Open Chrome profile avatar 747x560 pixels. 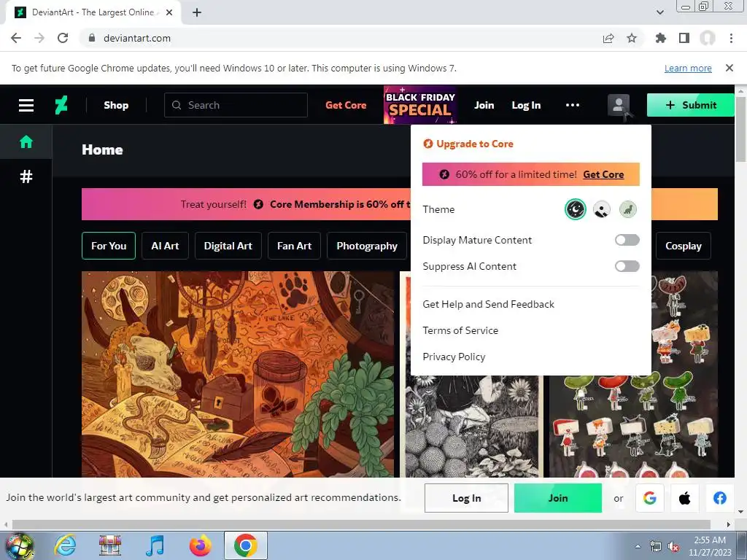(x=708, y=38)
